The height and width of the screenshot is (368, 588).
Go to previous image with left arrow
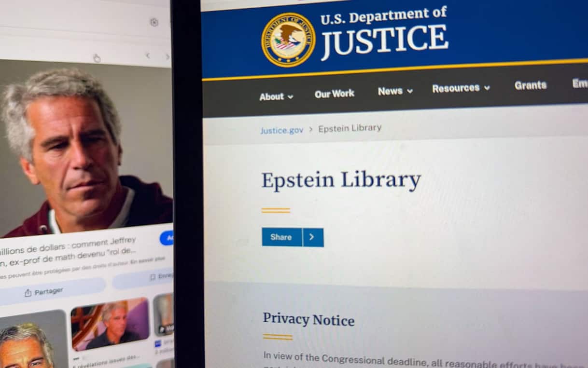[148, 56]
